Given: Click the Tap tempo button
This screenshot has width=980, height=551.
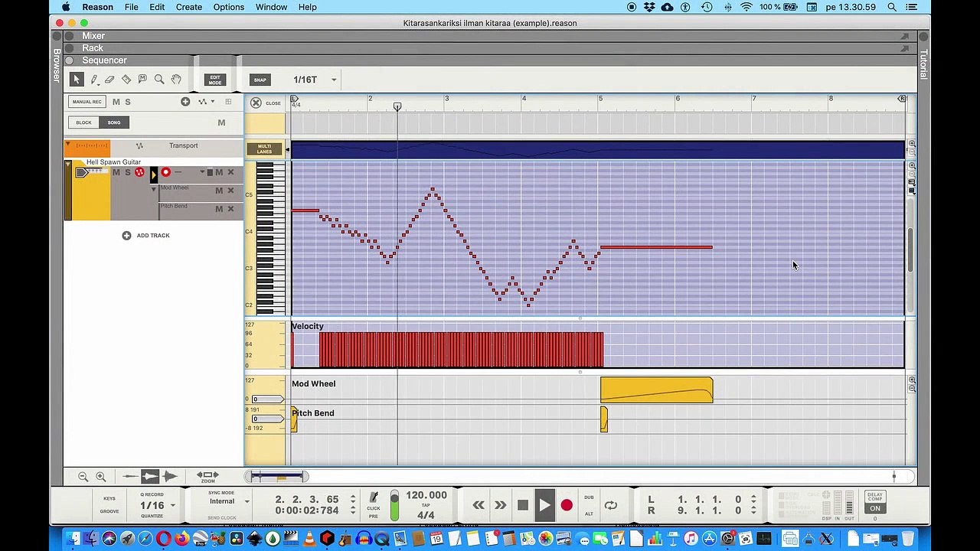Looking at the screenshot, I should pos(426,505).
